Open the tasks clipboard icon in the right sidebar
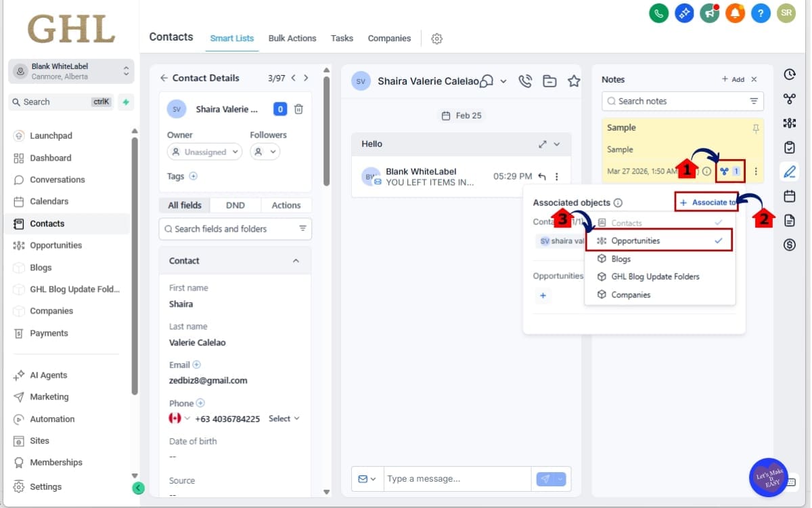The width and height of the screenshot is (812, 508). coord(789,147)
